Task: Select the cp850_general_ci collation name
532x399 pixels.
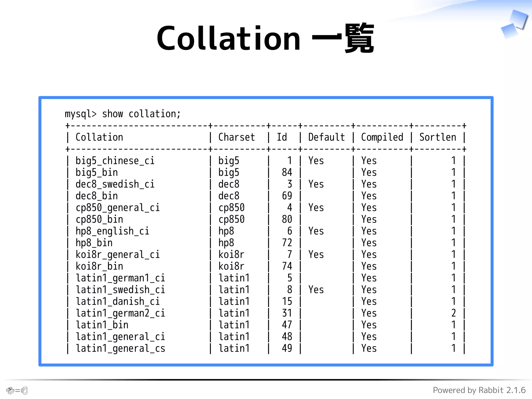Action: (118, 208)
